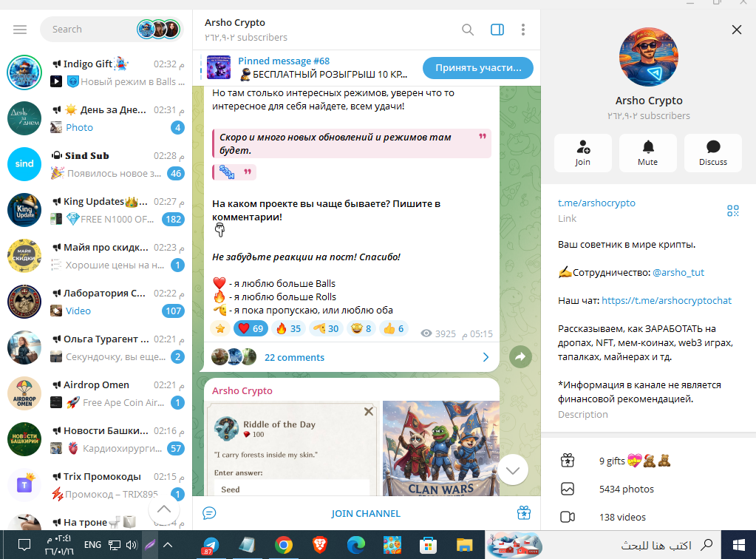Open File Explorer from taskbar
The width and height of the screenshot is (756, 559).
[x=464, y=546]
